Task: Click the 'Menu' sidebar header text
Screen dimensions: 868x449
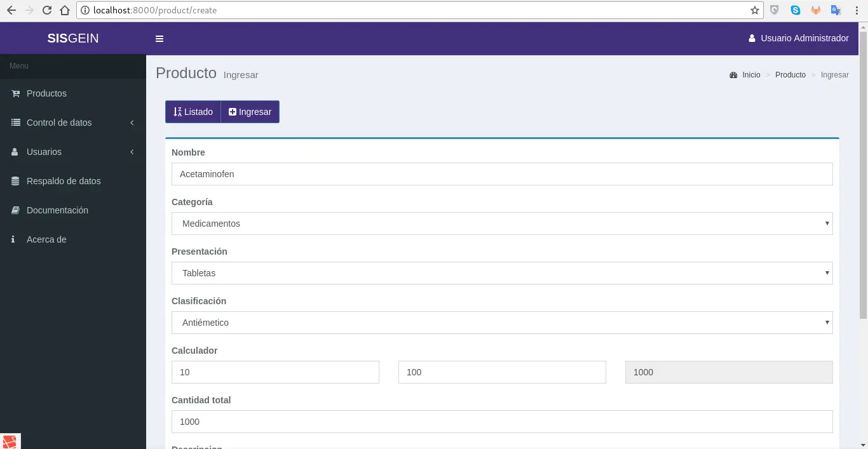Action: tap(19, 66)
